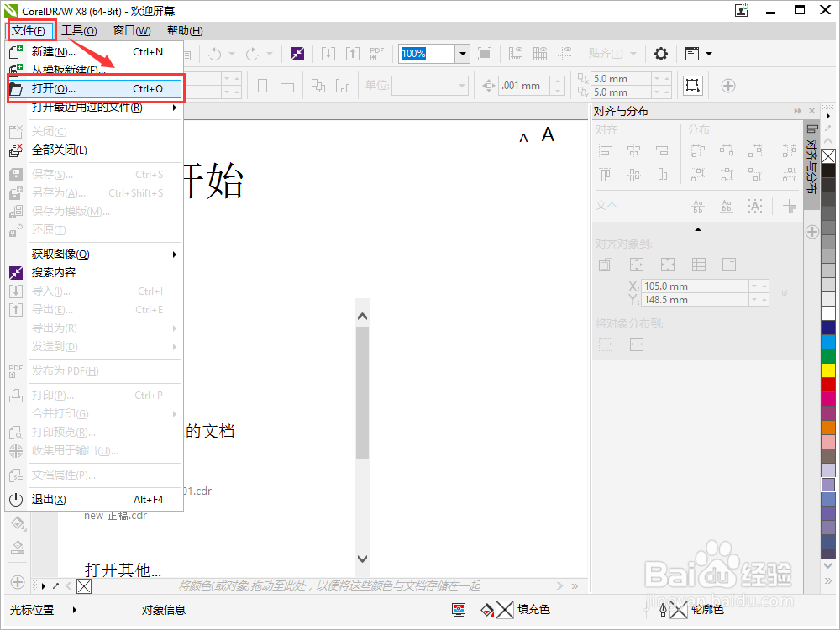The height and width of the screenshot is (630, 840).
Task: Choose Open... from the File menu
Action: 96,89
